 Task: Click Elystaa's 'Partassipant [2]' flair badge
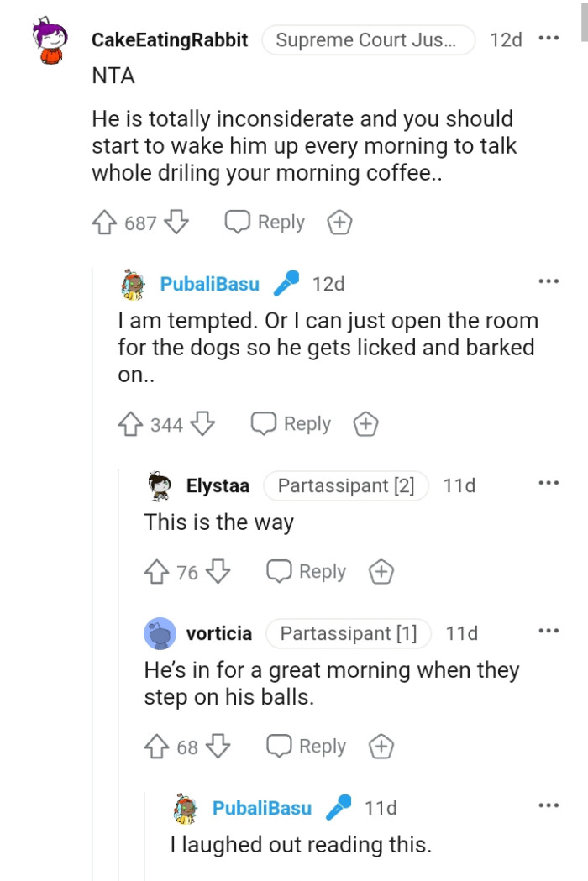(x=346, y=485)
